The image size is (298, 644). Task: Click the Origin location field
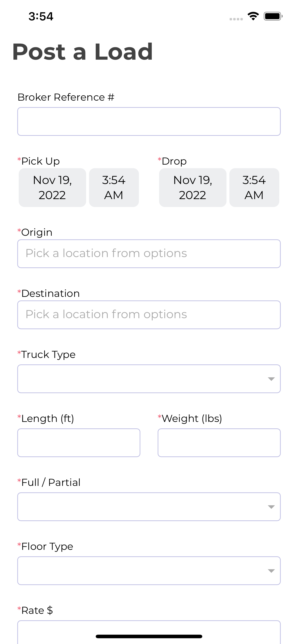149,254
